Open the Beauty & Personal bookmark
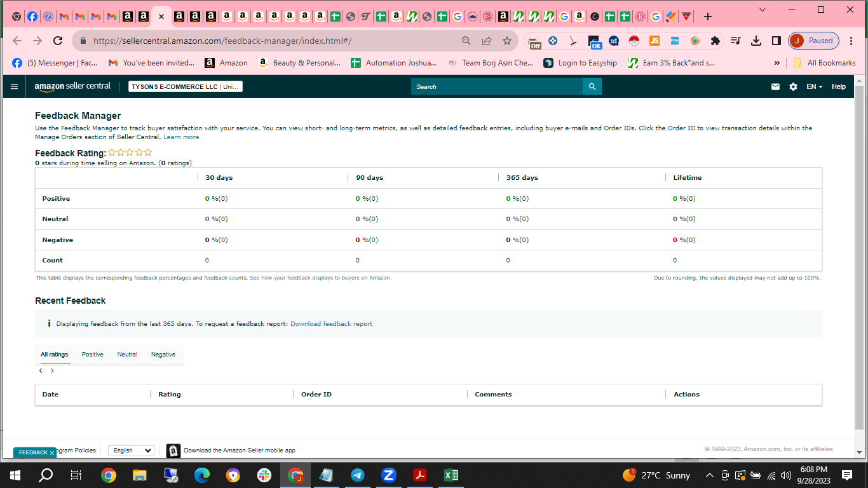This screenshot has width=868, height=488. tap(299, 63)
